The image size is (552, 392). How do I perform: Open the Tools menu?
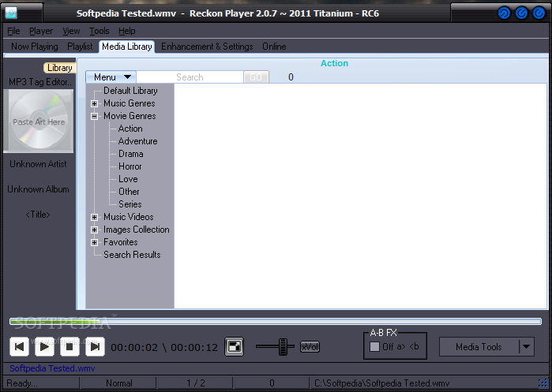click(100, 31)
